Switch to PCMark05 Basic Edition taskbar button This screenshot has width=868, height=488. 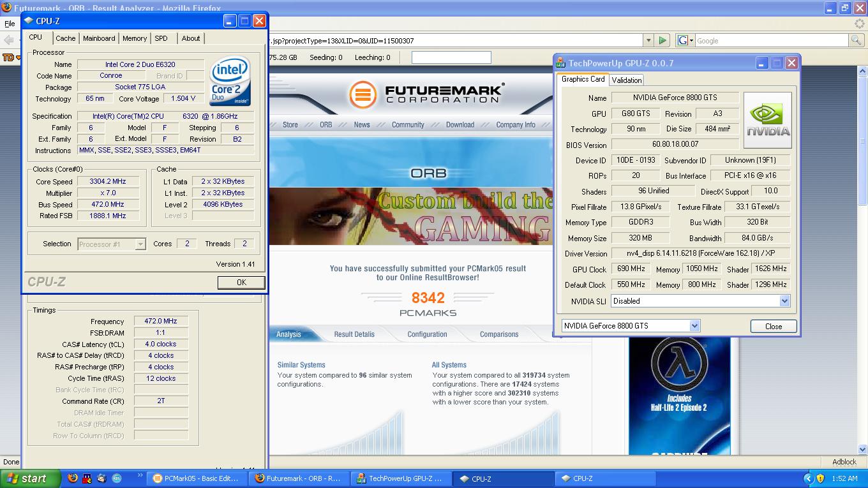[x=197, y=478]
